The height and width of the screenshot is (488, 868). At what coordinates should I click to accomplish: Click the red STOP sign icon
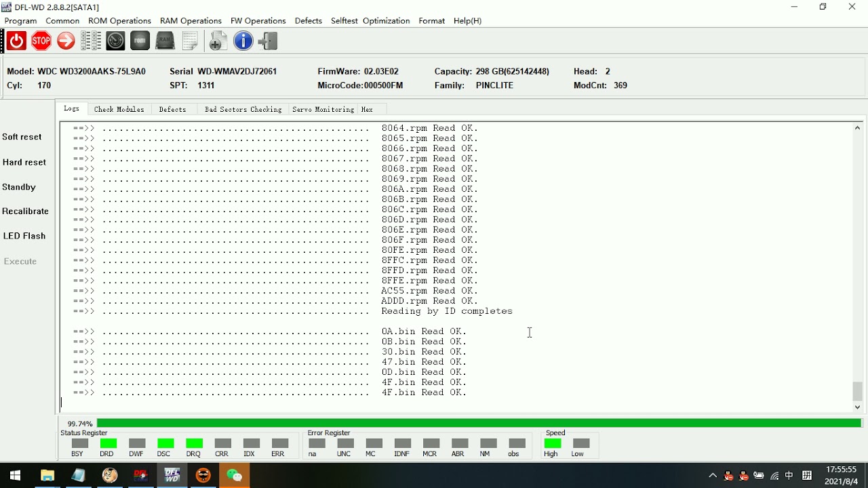[41, 41]
